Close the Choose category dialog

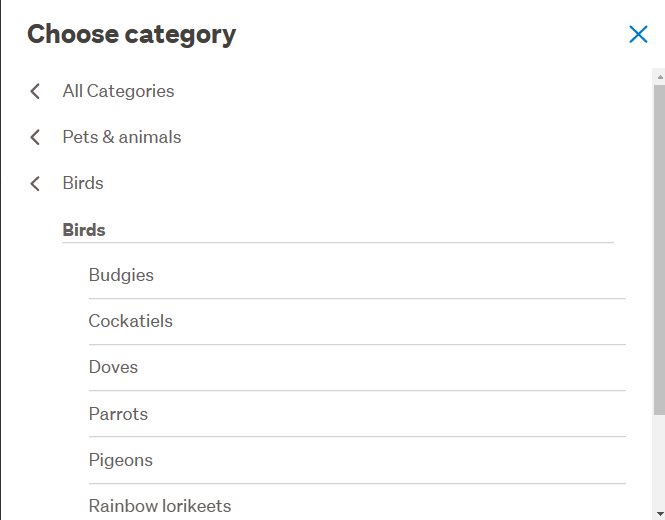pyautogui.click(x=638, y=34)
